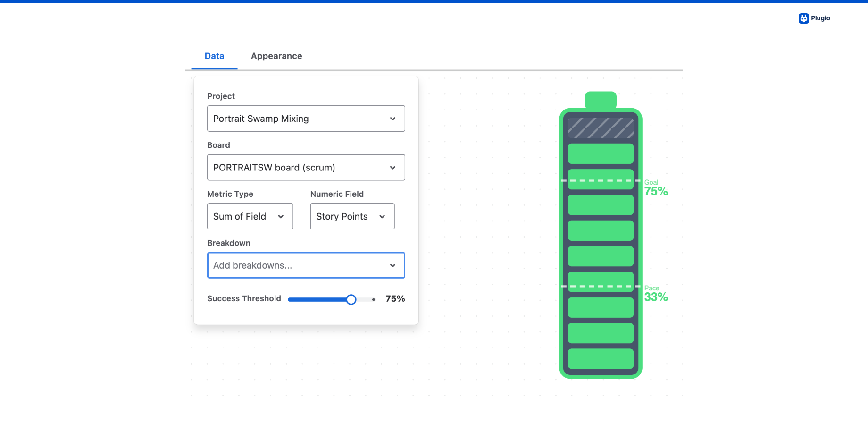Click the chevron arrow in Board field
The image size is (868, 425).
pos(392,168)
